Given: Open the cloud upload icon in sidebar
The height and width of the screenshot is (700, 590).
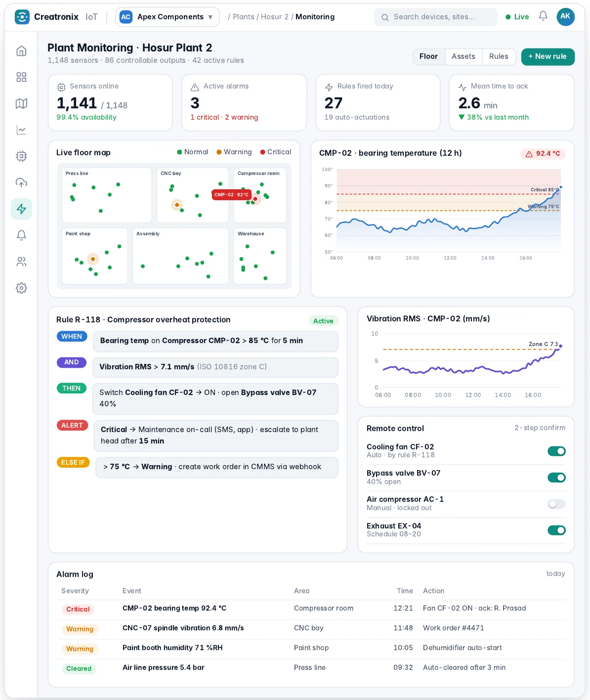Looking at the screenshot, I should tap(21, 182).
